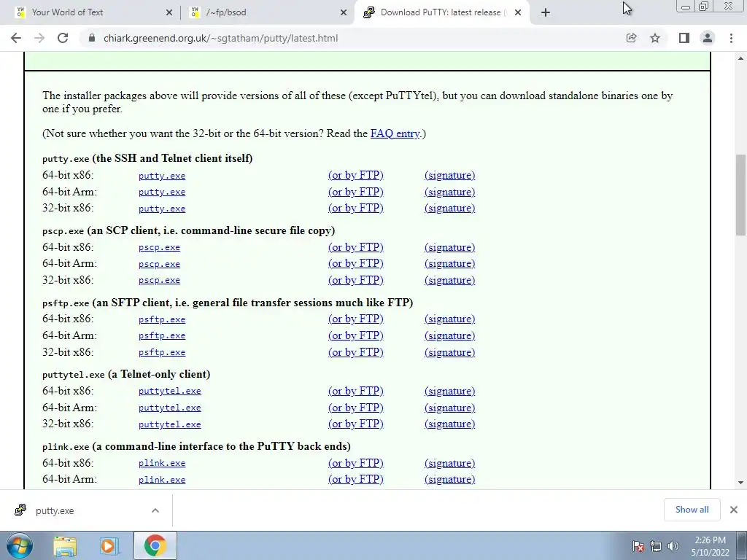The width and height of the screenshot is (747, 560).
Task: Open a new browser tab
Action: coord(546,12)
